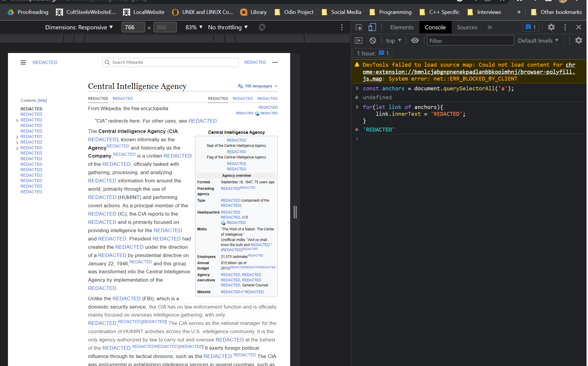Show more DevTools tabs chevron
588x366 pixels.
(x=490, y=27)
